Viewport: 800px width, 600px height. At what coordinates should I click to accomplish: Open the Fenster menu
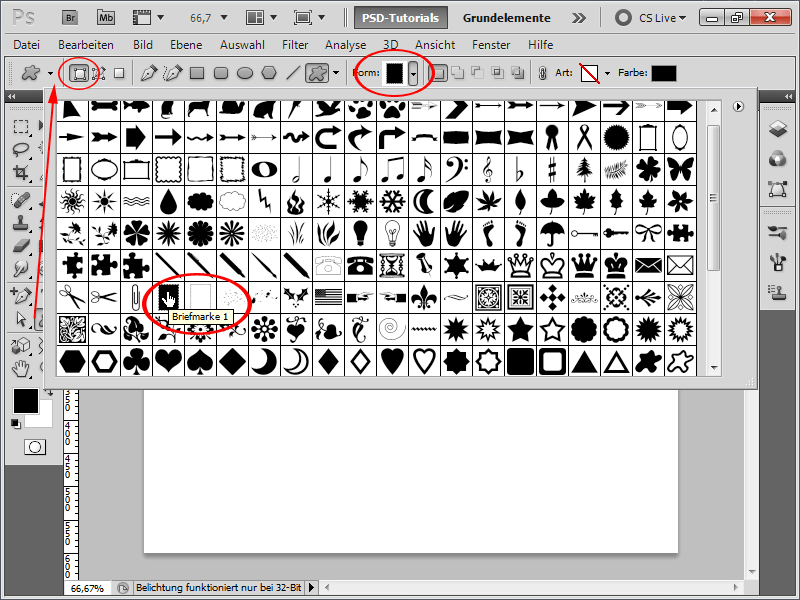491,45
